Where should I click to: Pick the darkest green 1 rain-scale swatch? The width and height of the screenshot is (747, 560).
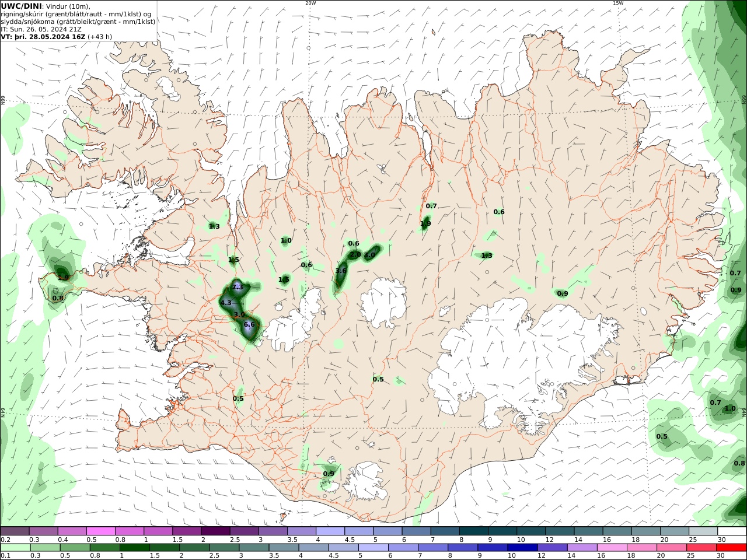tap(134, 548)
